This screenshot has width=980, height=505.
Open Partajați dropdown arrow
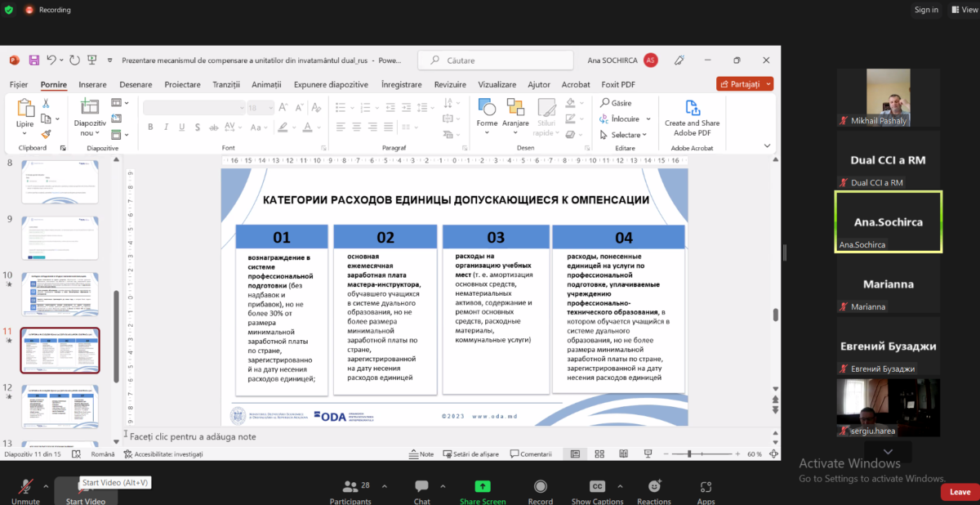pyautogui.click(x=768, y=84)
